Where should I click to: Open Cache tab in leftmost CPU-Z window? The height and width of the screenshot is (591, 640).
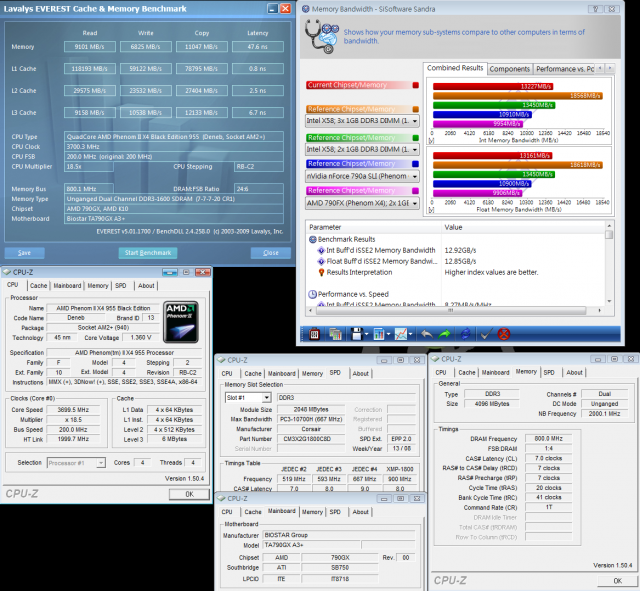(38, 286)
